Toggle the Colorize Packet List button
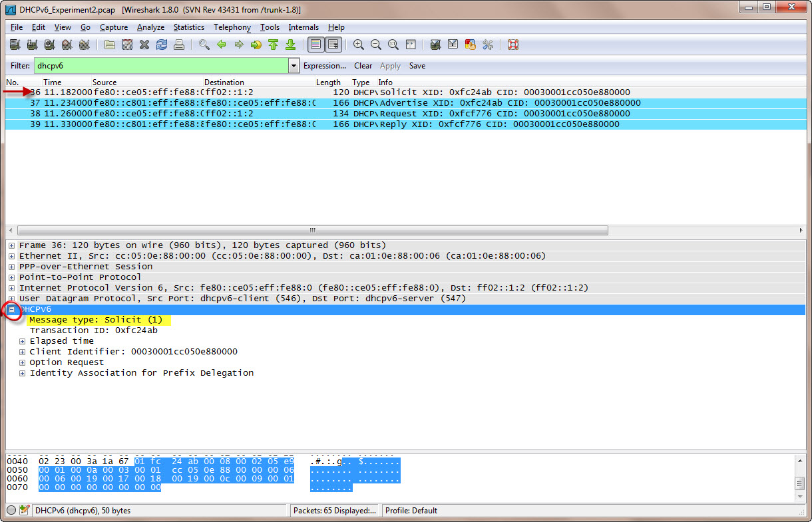 click(x=316, y=45)
